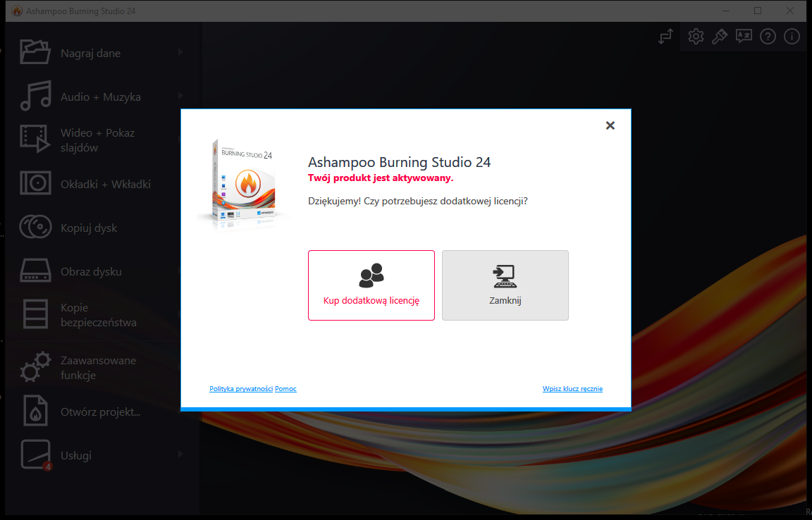Click the Zamknij button
Viewport: 812px width, 520px height.
pos(505,285)
